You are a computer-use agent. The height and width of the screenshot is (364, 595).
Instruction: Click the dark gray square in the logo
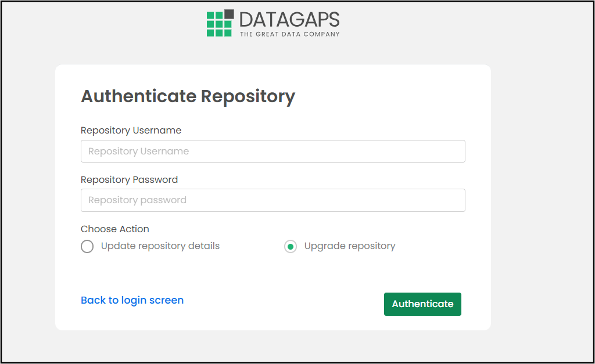[228, 15]
